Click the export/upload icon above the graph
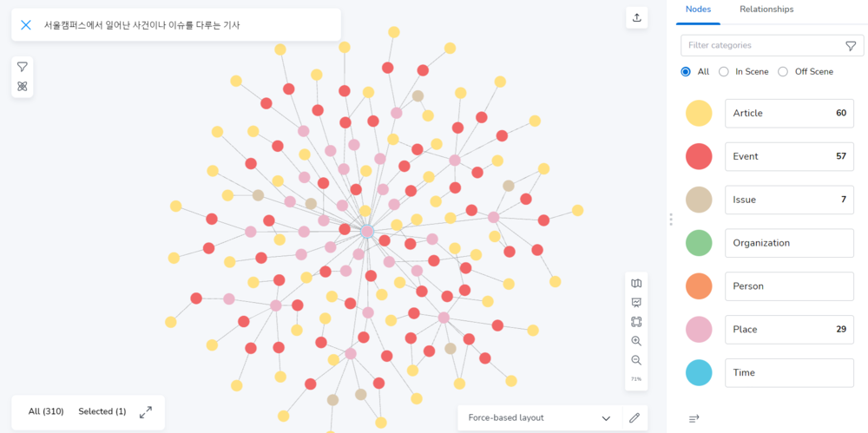Screen dimensions: 868x433 point(637,18)
